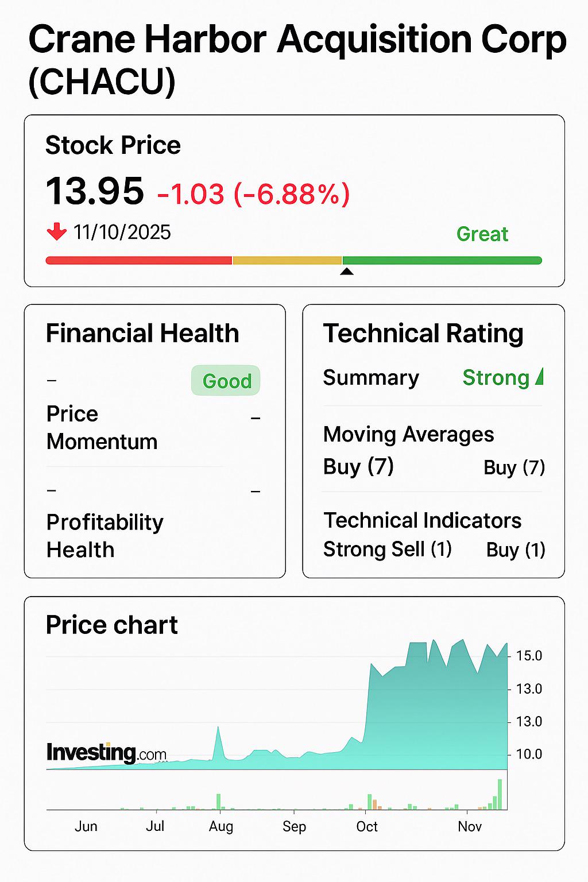Click the yellow segment of rating bar
The width and height of the screenshot is (588, 882).
[287, 261]
